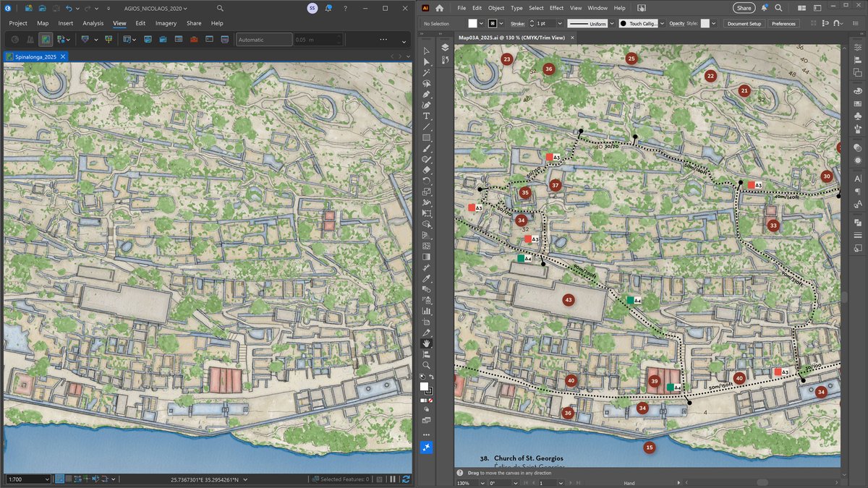Viewport: 868px width, 488px height.
Task: Swap fill and stroke in Illustrator
Action: coord(432,377)
